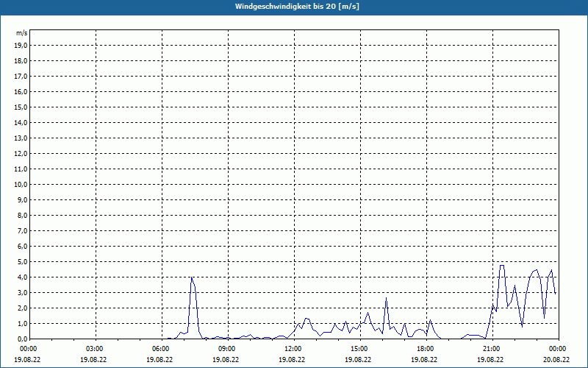Viewport: 588px width, 368px height.
Task: Click the '3,0' y-axis label
Action: (23, 292)
